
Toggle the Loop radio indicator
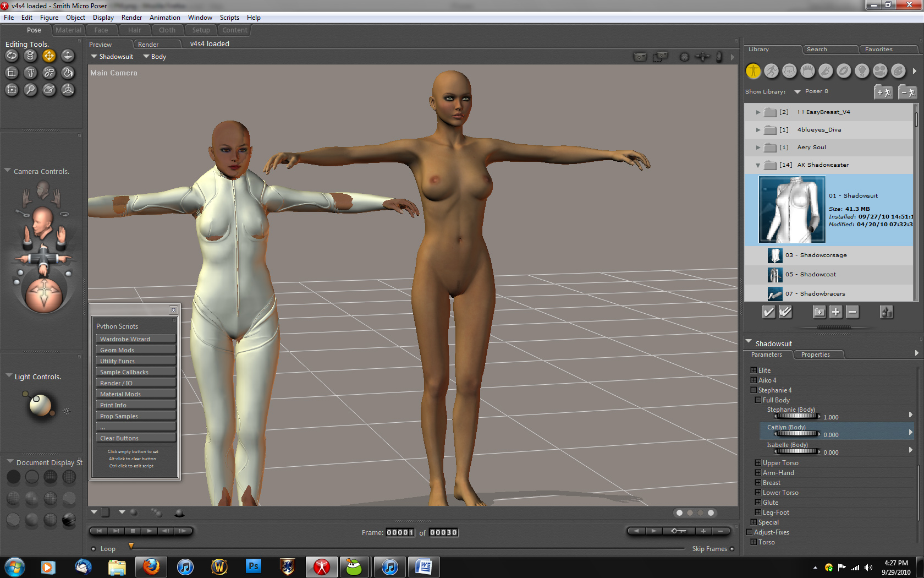[94, 549]
